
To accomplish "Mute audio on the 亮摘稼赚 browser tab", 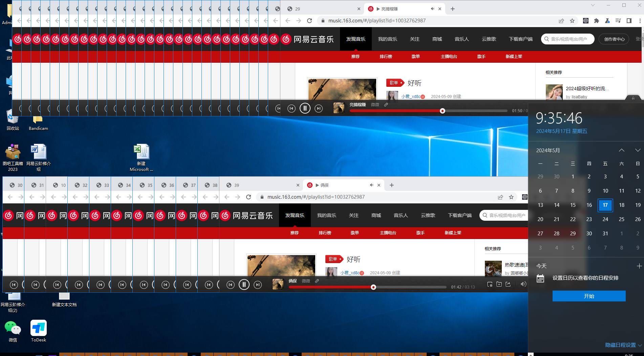I will (x=432, y=8).
